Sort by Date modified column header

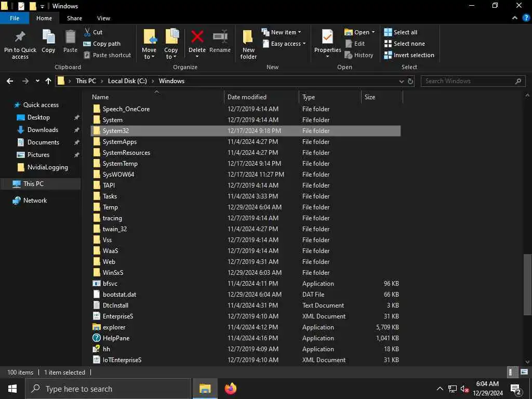click(262, 97)
